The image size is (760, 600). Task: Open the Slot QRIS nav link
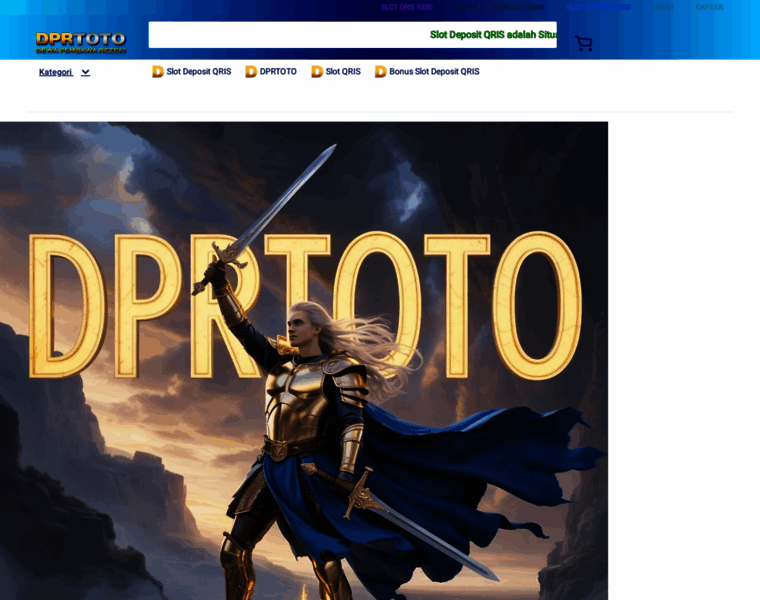tap(343, 72)
